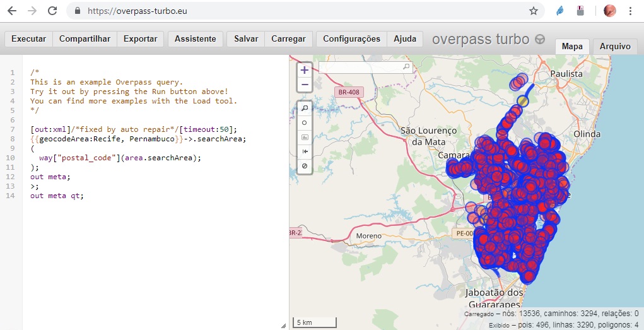The width and height of the screenshot is (644, 330).
Task: Go back with browser back arrow
Action: click(12, 11)
